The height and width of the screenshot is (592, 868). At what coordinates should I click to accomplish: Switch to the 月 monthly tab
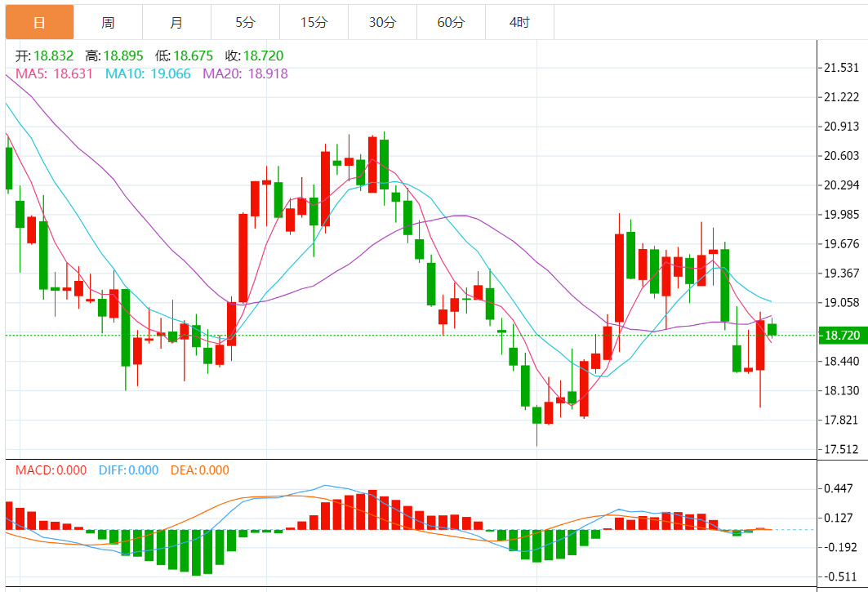[x=176, y=22]
